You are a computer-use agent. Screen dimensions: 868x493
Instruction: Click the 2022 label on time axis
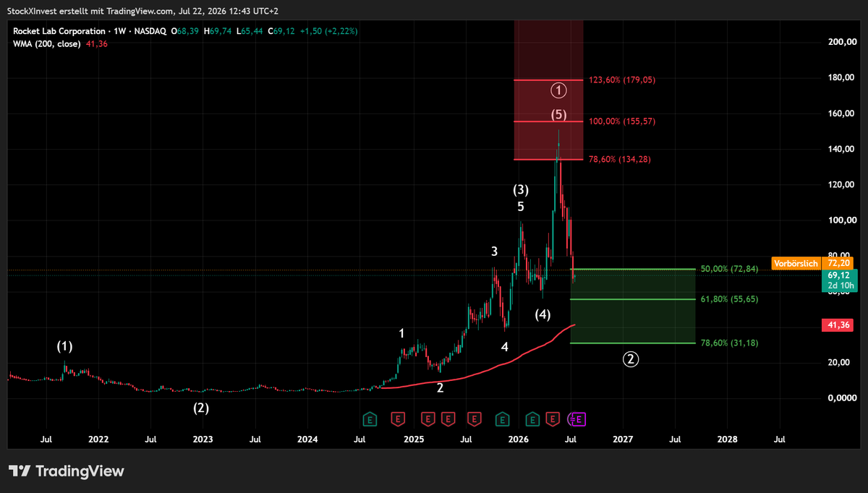(x=98, y=439)
